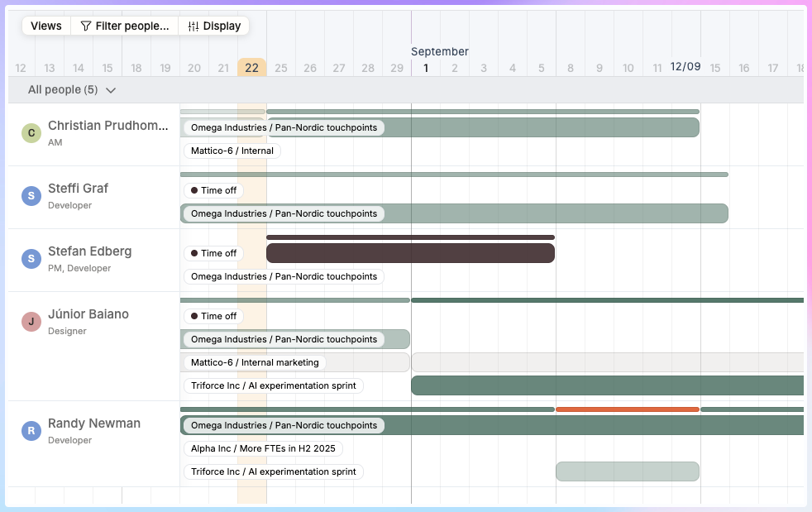Viewport: 812px width, 512px height.
Task: Click the orange overbooked bar for Randy Newman
Action: [x=628, y=409]
